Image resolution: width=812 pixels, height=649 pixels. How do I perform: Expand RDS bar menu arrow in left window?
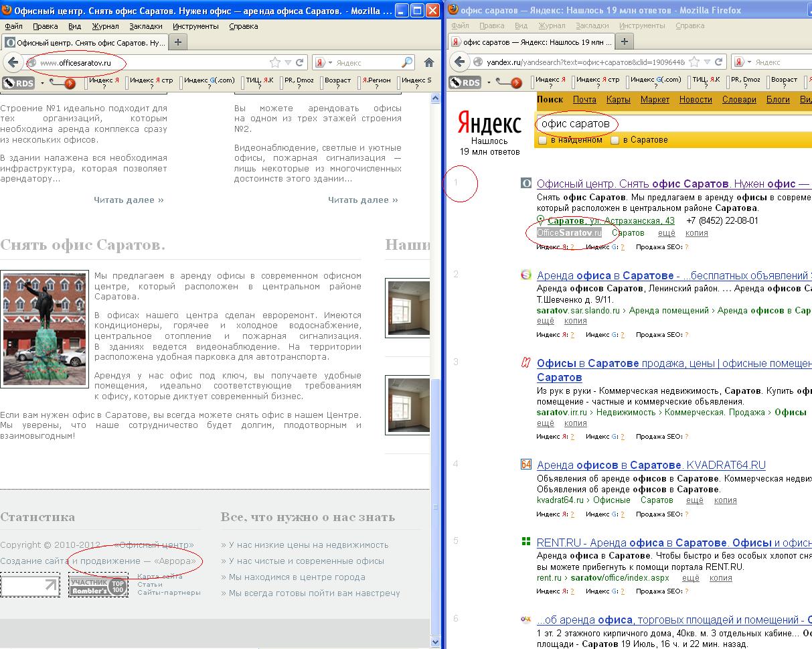[42, 83]
